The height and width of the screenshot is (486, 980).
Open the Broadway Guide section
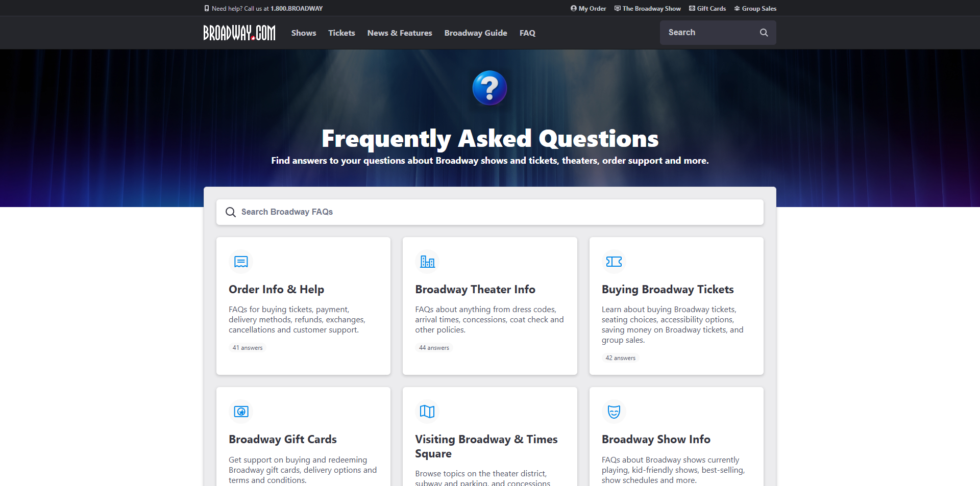(x=475, y=33)
